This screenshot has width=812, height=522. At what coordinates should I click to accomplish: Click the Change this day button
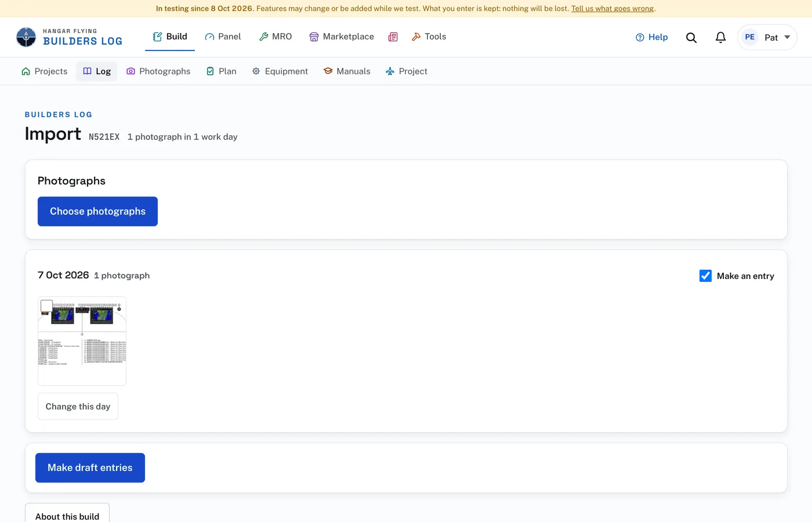(x=78, y=407)
